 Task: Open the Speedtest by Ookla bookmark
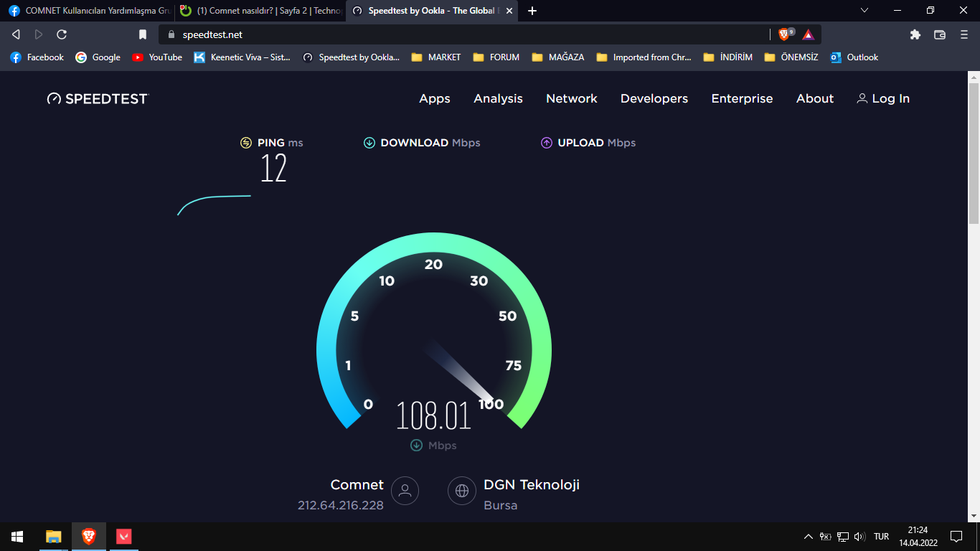pyautogui.click(x=352, y=57)
